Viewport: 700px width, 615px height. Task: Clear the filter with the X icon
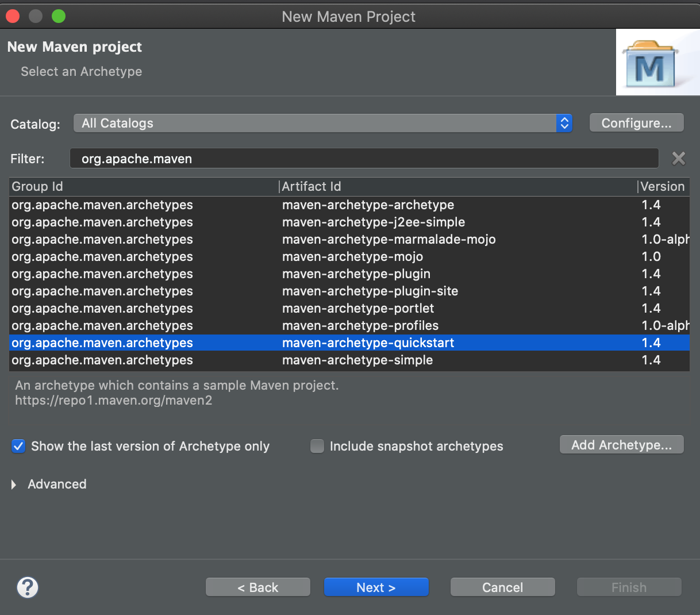(x=678, y=159)
